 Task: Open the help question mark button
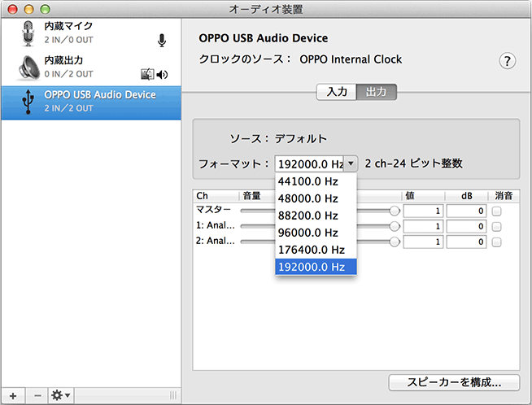508,61
